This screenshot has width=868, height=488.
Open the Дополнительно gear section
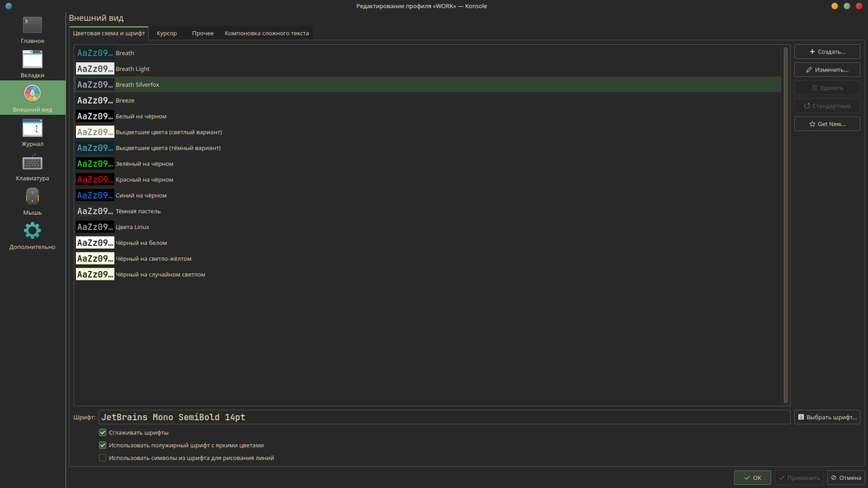[33, 236]
